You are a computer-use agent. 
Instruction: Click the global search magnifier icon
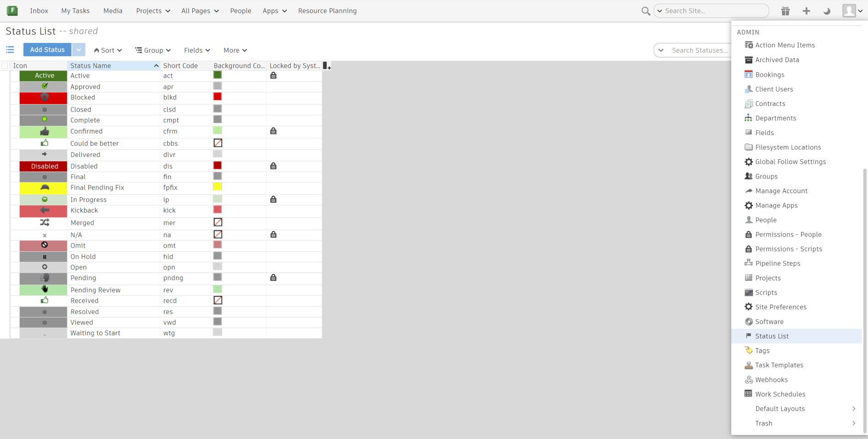(x=645, y=11)
